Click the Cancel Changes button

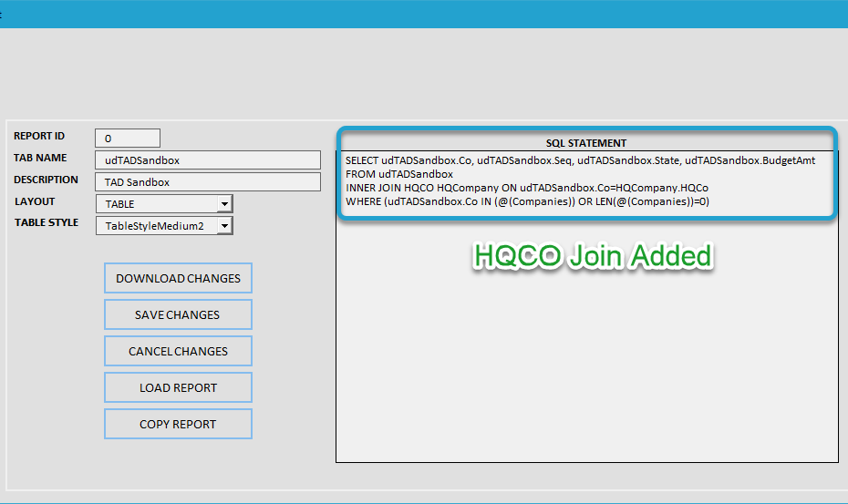tap(178, 351)
